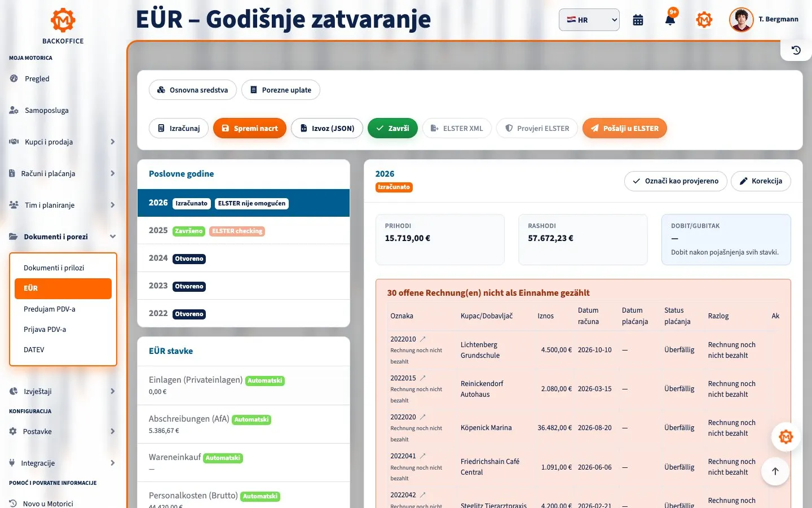Open DATEV submenu item

pyautogui.click(x=63, y=349)
